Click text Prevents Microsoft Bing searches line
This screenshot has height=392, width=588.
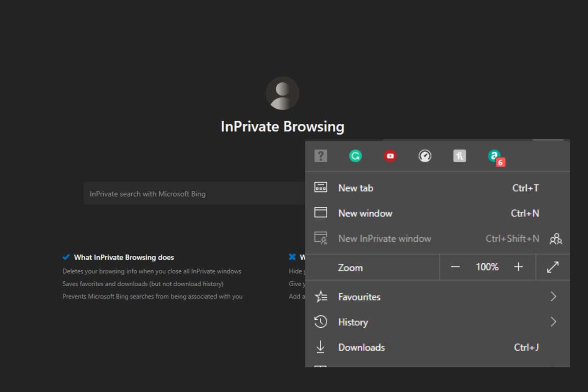pyautogui.click(x=152, y=296)
